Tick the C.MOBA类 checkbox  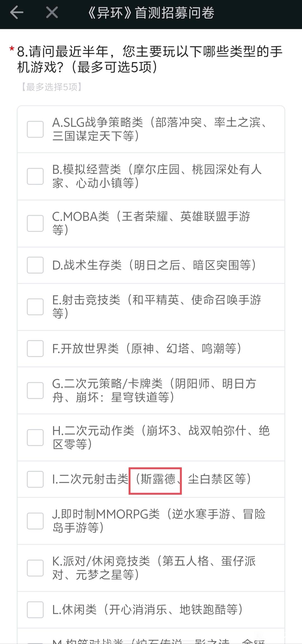point(35,223)
